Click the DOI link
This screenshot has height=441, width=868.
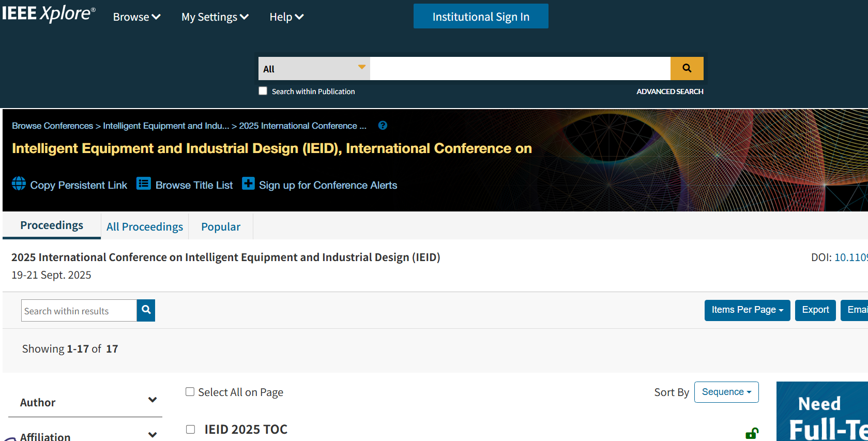[x=851, y=257]
